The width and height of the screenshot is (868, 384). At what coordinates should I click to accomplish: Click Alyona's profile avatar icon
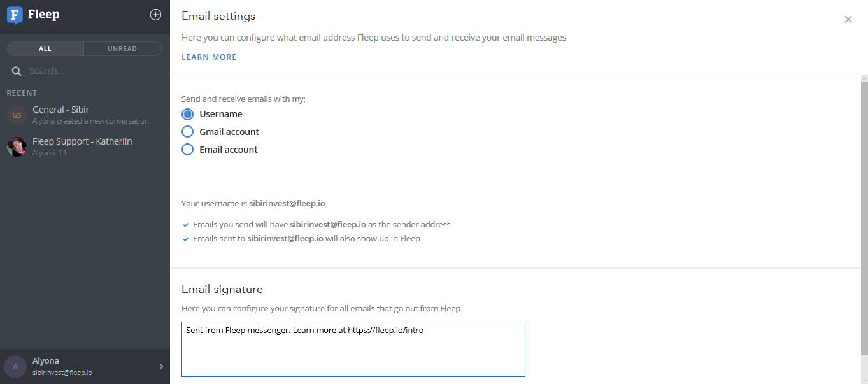[15, 367]
